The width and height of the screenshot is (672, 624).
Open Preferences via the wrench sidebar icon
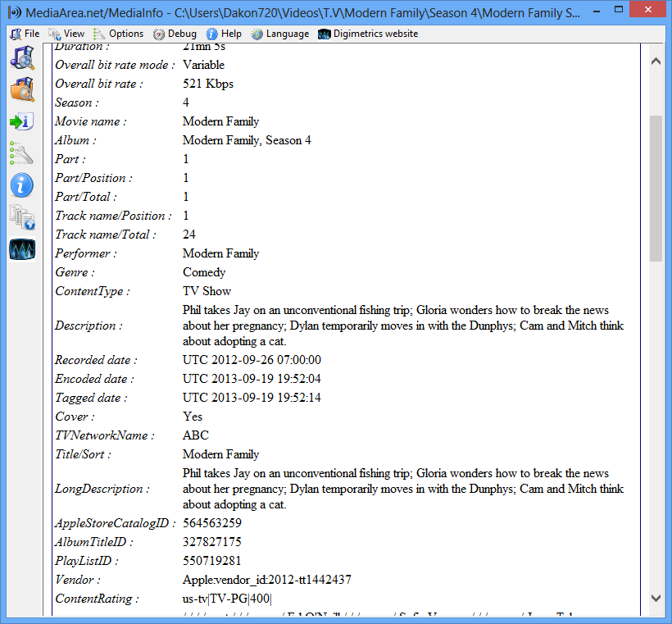point(22,153)
